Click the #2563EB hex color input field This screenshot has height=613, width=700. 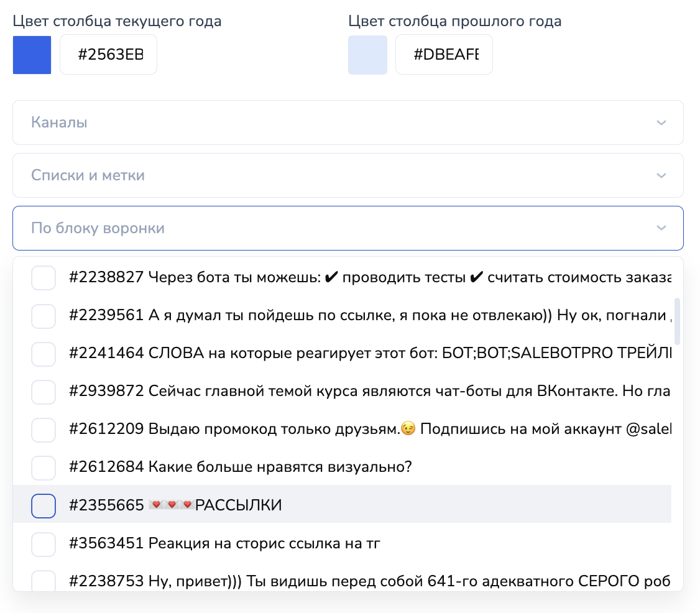coord(109,55)
